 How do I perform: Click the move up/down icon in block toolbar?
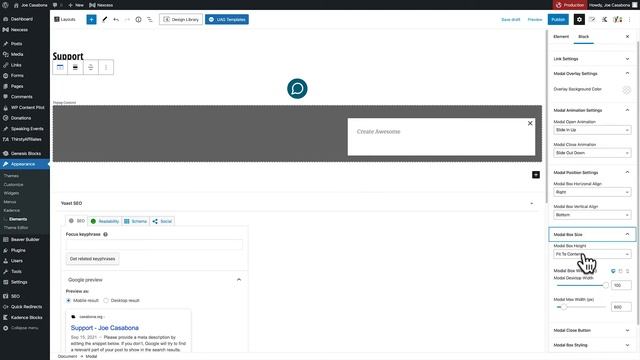coord(91,67)
